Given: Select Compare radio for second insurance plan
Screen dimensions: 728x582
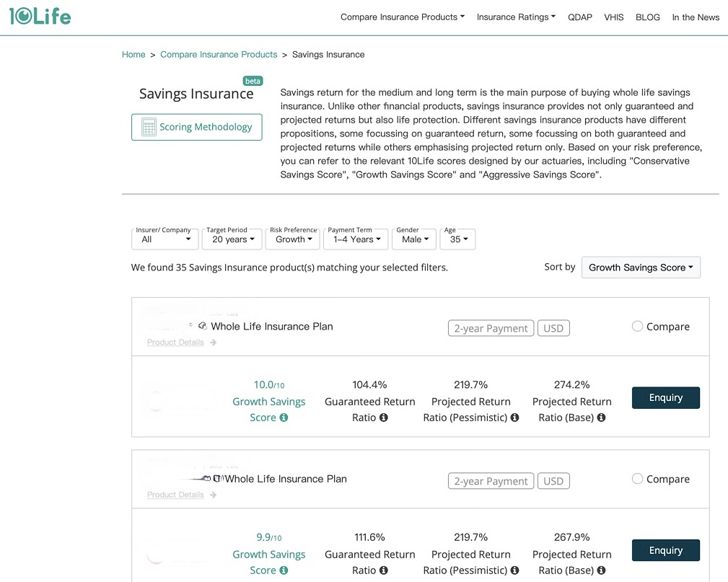Looking at the screenshot, I should (637, 479).
